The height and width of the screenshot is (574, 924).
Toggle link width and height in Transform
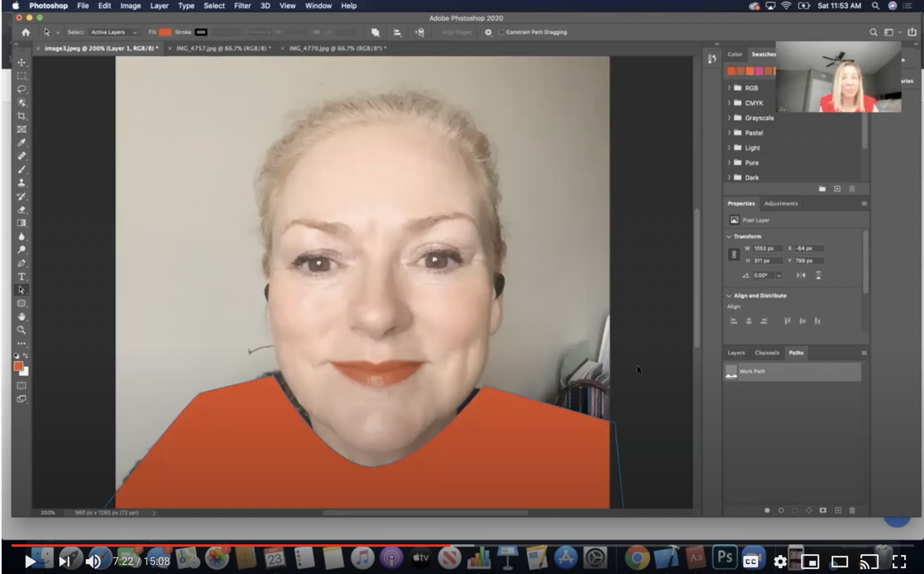coord(734,254)
